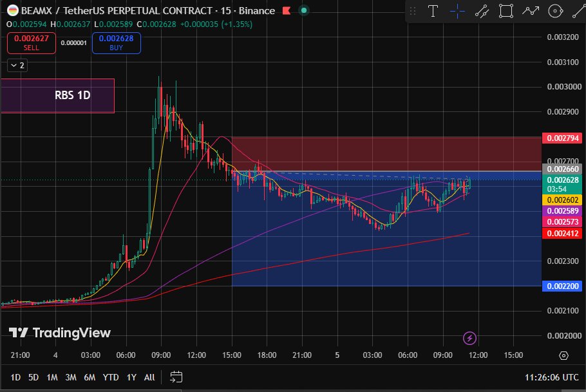Select the circle shape tool
Image resolution: width=586 pixels, height=392 pixels.
tap(555, 11)
